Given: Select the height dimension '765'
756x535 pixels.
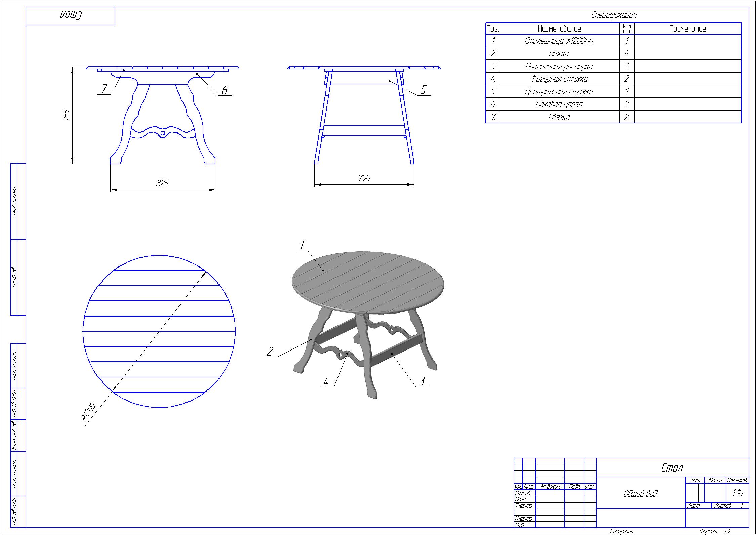Looking at the screenshot, I should pos(66,115).
